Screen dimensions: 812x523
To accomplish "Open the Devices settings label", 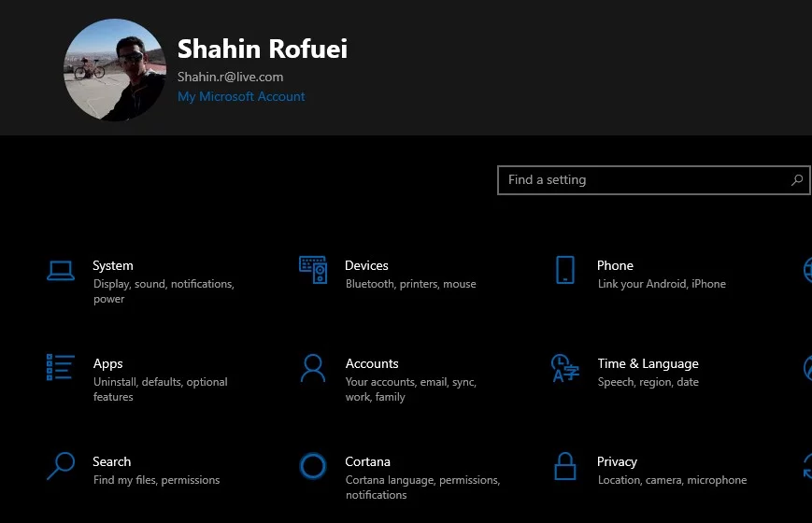I will (x=366, y=265).
